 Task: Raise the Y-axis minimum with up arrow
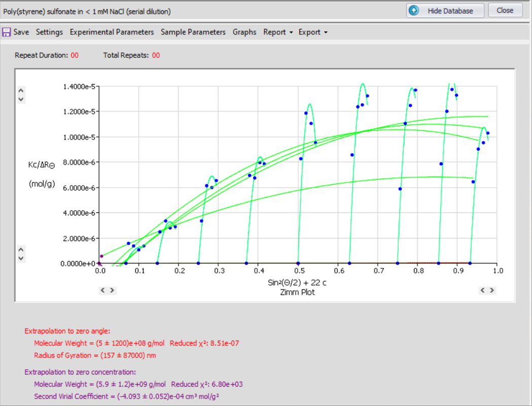pos(21,249)
